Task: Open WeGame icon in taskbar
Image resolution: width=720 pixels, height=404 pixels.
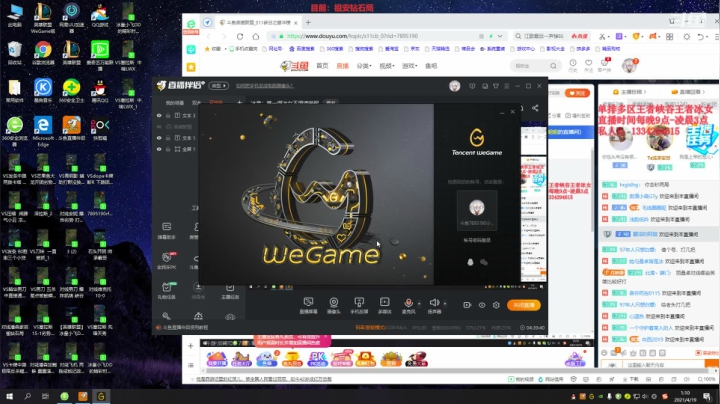Action: tap(101, 396)
